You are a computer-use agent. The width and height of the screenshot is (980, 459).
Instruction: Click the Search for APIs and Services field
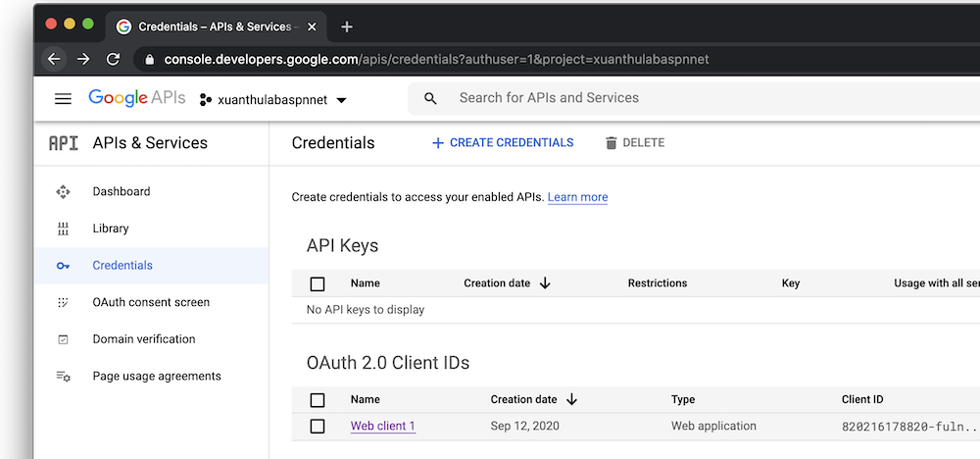(686, 98)
